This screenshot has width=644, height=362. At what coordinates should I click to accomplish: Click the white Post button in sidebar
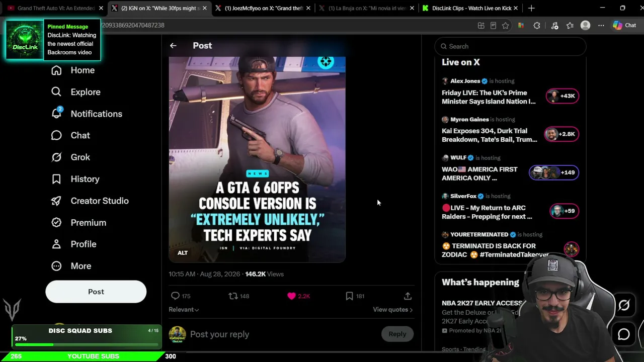coord(96,292)
